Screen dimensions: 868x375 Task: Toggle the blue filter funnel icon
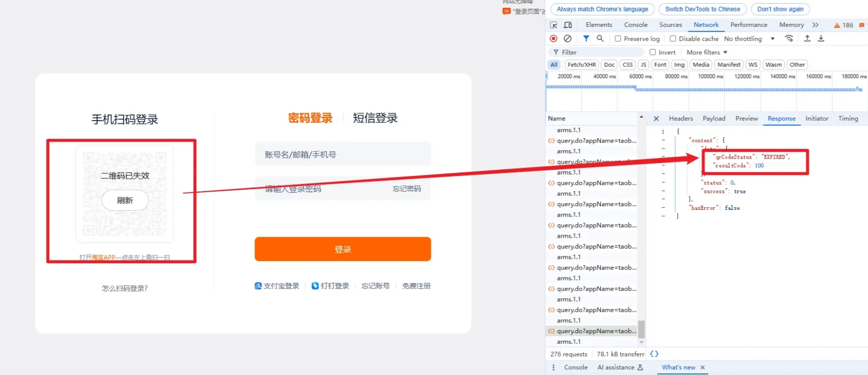[586, 38]
